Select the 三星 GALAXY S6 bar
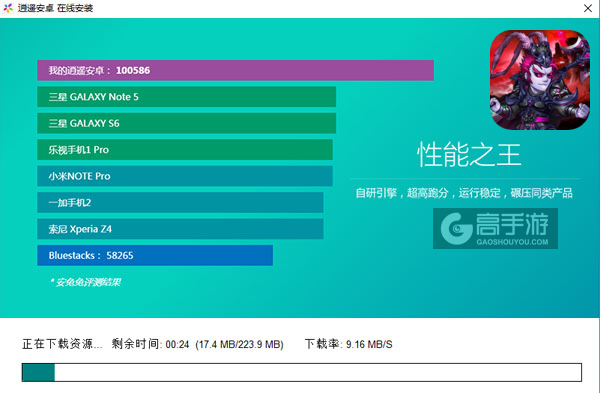Image resolution: width=600 pixels, height=393 pixels. pos(186,123)
